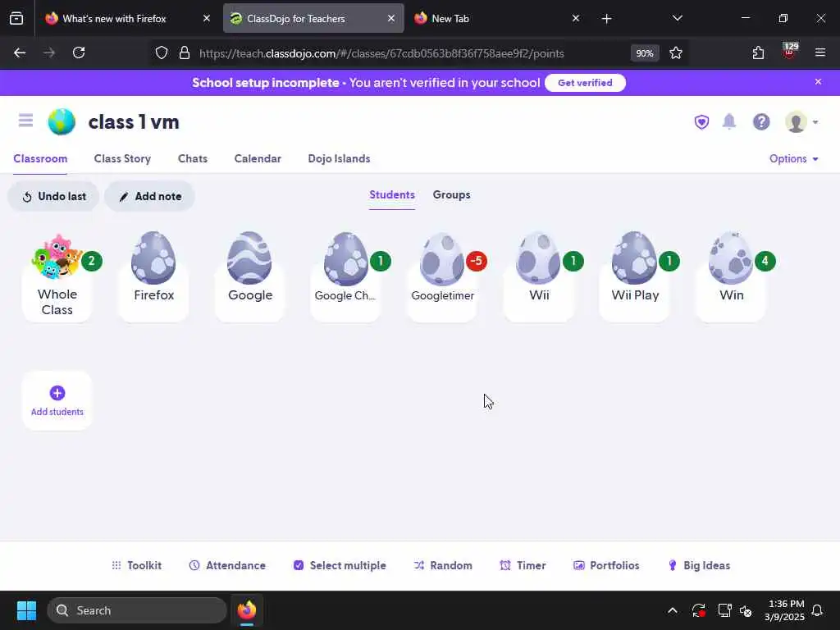Image resolution: width=840 pixels, height=630 pixels.
Task: Click the site security padlock icon
Action: pos(185,53)
